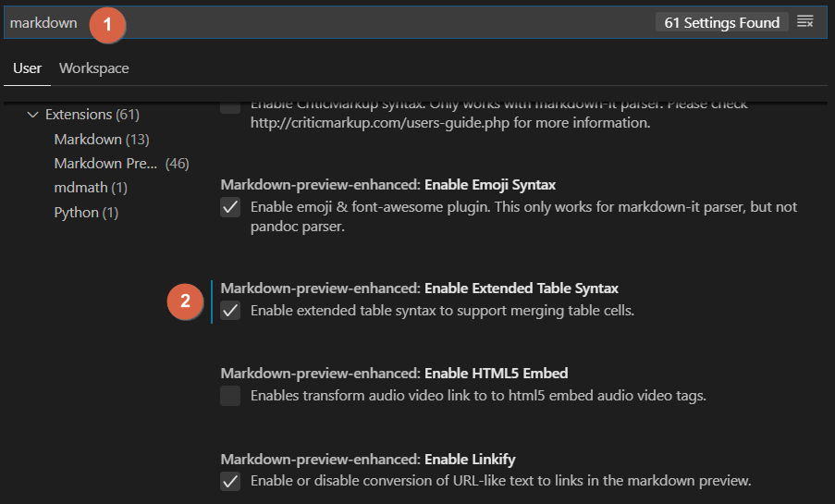Toggle the CriticMarkup syntax checkbox
Viewport: 835px width, 504px height.
231,105
